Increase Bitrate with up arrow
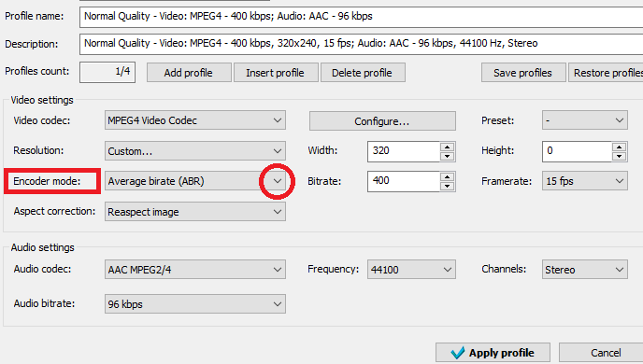Viewport: 643px width, 364px height. [448, 177]
